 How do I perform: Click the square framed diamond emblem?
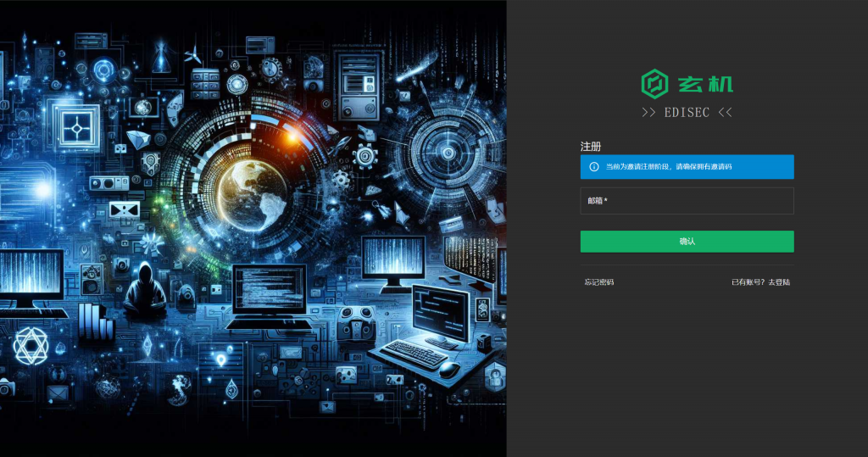click(x=76, y=128)
